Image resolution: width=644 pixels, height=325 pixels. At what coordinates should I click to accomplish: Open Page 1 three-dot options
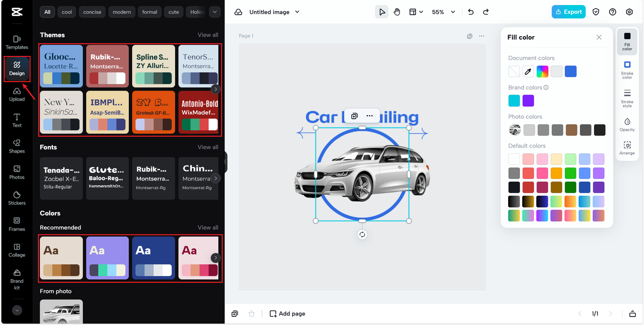[481, 36]
